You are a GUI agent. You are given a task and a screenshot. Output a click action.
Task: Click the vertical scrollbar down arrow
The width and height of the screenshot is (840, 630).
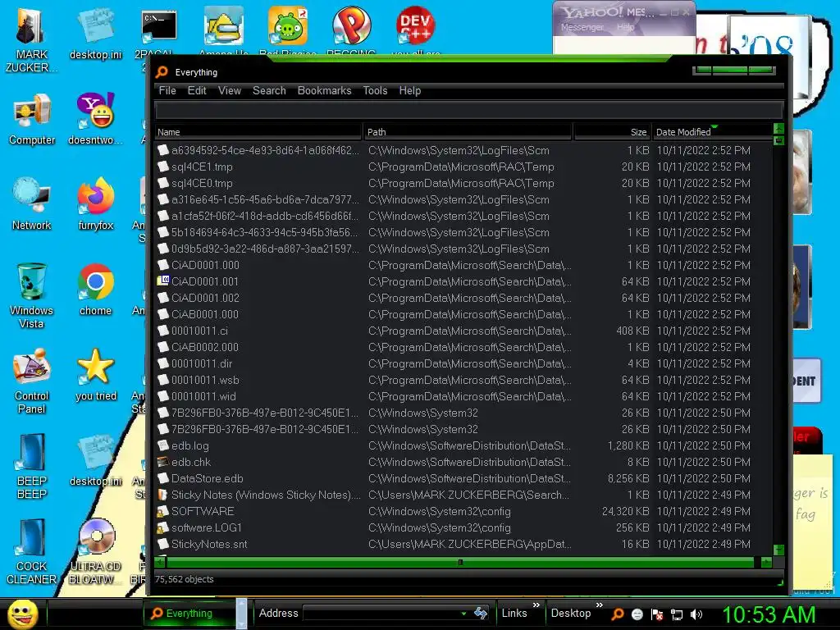pos(779,550)
